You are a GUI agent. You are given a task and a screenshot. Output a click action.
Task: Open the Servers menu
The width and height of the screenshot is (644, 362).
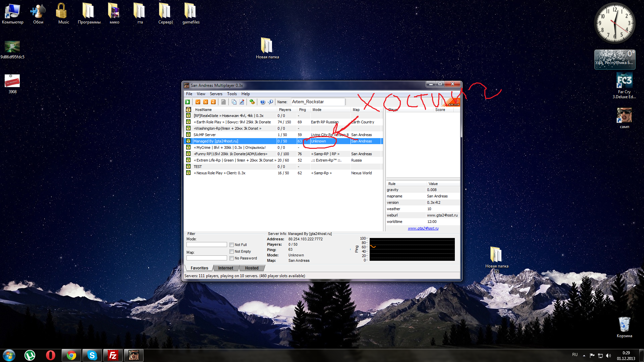pyautogui.click(x=216, y=94)
